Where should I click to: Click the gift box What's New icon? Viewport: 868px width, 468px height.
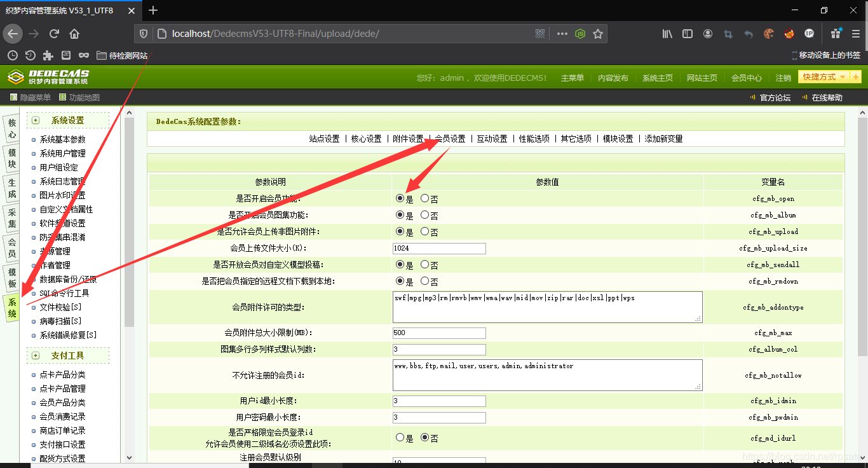(x=836, y=34)
